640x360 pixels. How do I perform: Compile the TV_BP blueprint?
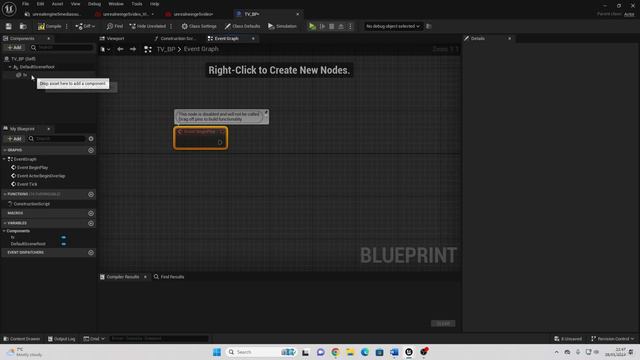(x=49, y=26)
